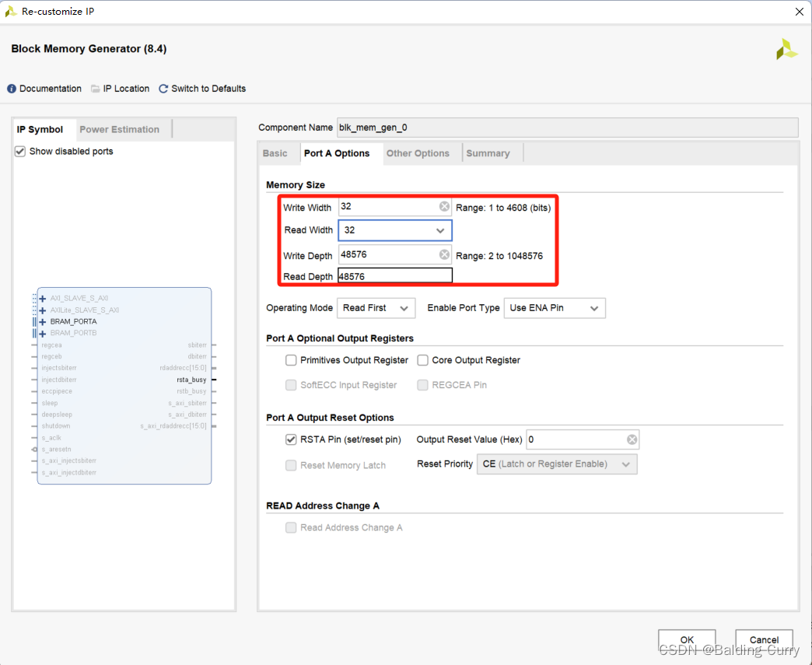
Task: Toggle Show disabled ports
Action: point(19,151)
